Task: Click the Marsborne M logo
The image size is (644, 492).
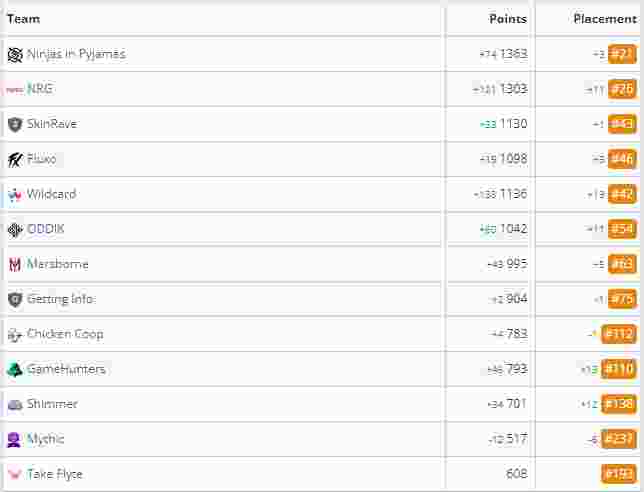Action: coord(15,264)
